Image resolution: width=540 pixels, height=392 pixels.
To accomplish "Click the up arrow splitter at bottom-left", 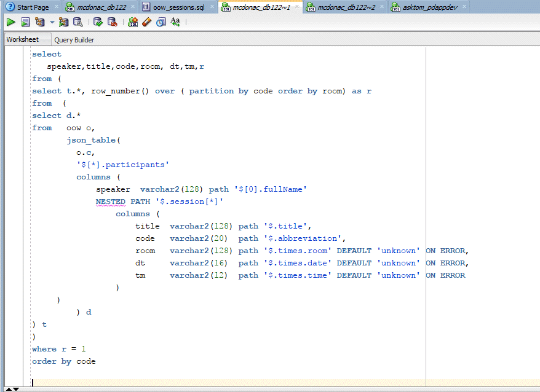I will click(x=9, y=389).
